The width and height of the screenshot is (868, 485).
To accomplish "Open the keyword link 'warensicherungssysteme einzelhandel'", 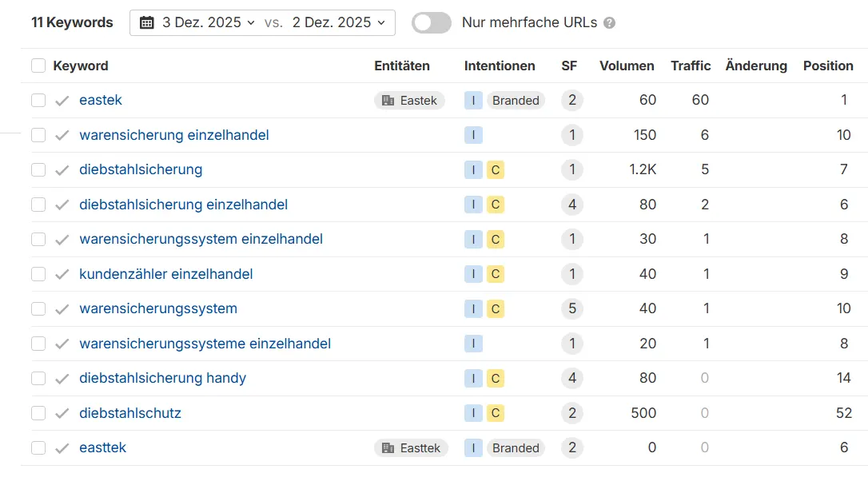I will pyautogui.click(x=205, y=343).
